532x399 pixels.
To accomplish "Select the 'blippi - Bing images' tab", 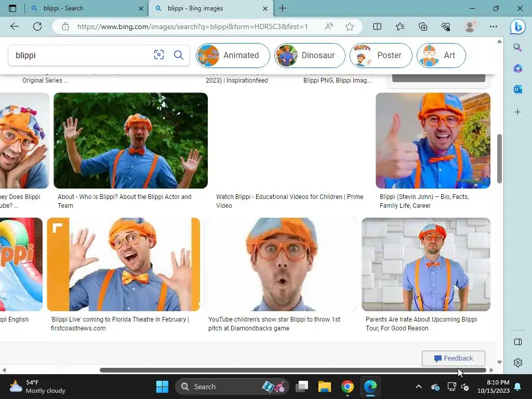I will (x=211, y=8).
